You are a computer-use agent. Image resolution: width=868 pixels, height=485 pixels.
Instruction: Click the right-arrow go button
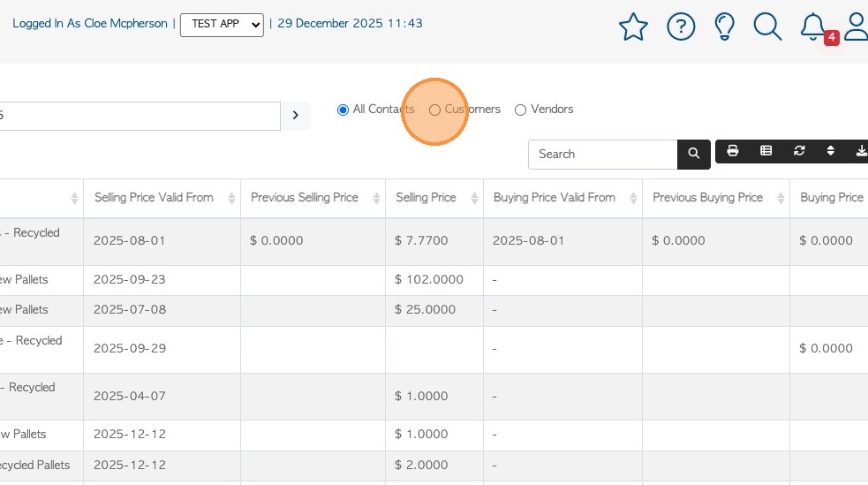[x=296, y=116]
